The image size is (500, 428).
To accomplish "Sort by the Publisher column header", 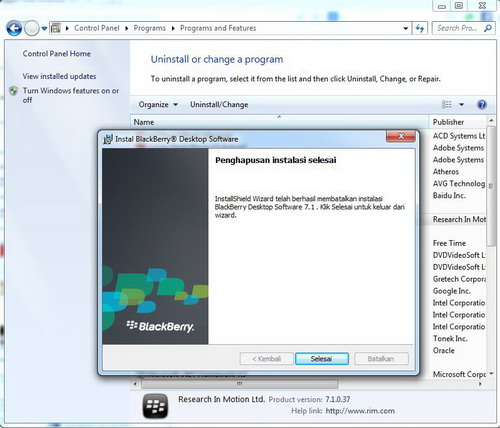I will pyautogui.click(x=458, y=122).
